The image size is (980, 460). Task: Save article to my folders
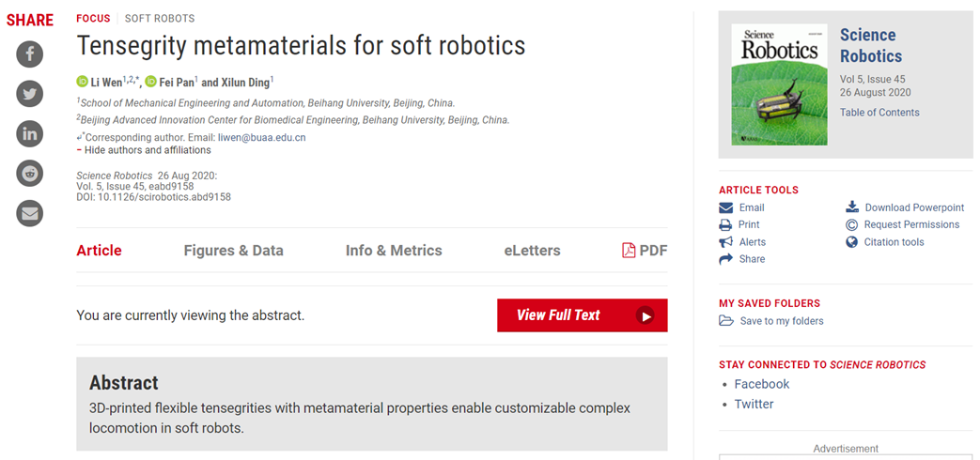[x=781, y=321]
